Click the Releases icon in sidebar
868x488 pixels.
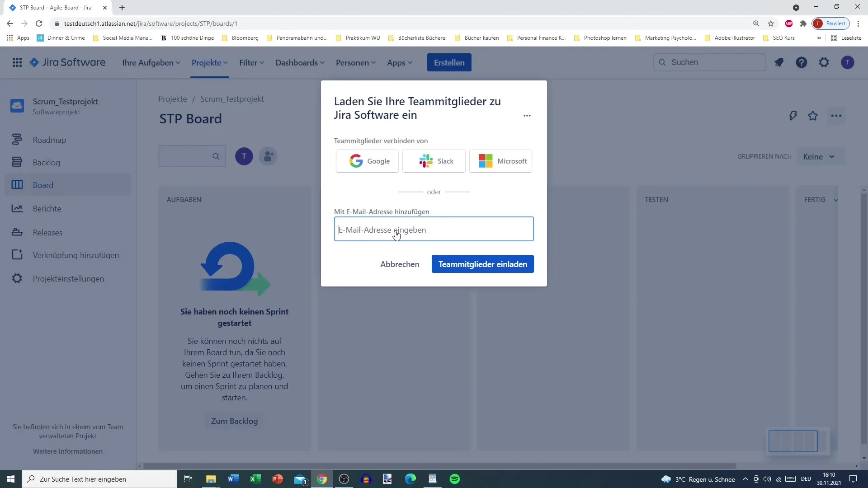pos(17,232)
